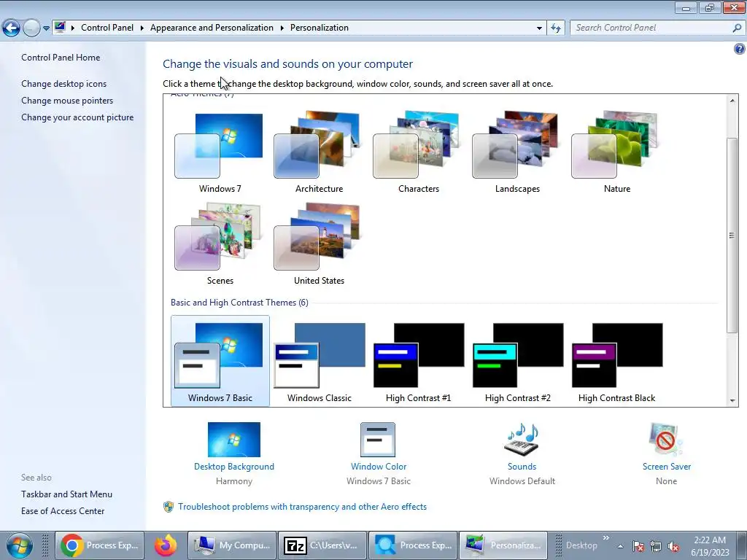Choose the Characters theme
Viewport: 747px width, 560px height.
pyautogui.click(x=418, y=152)
